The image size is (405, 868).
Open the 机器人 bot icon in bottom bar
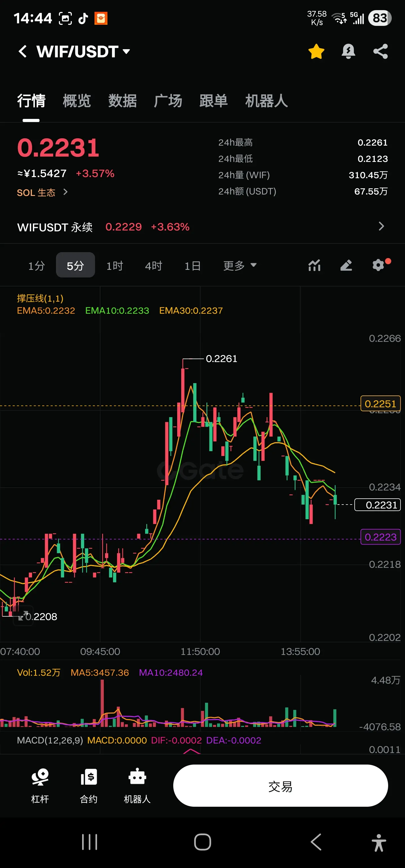137,786
